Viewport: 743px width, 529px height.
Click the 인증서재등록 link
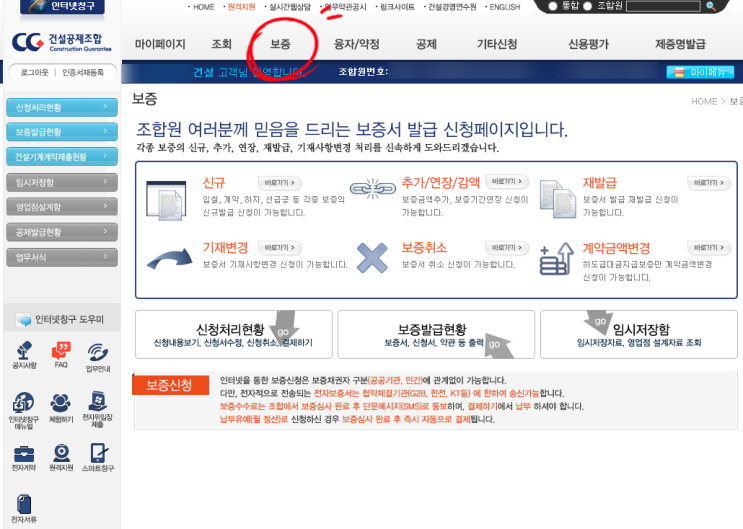pos(83,72)
